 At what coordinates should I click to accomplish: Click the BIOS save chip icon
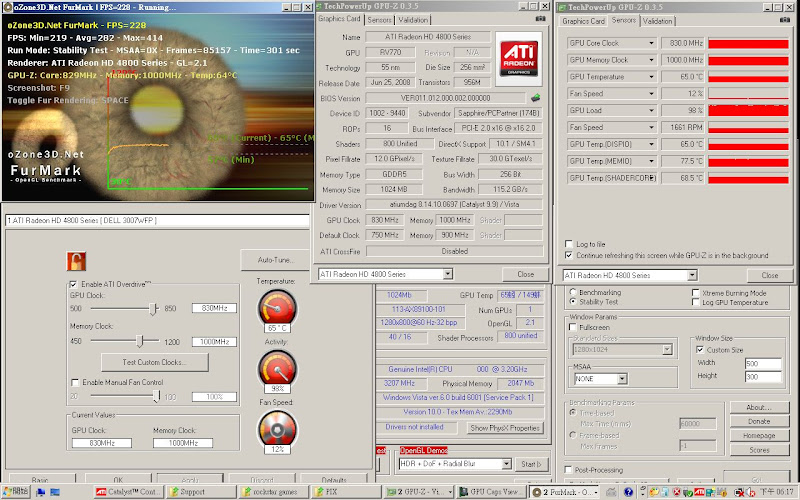[x=537, y=98]
